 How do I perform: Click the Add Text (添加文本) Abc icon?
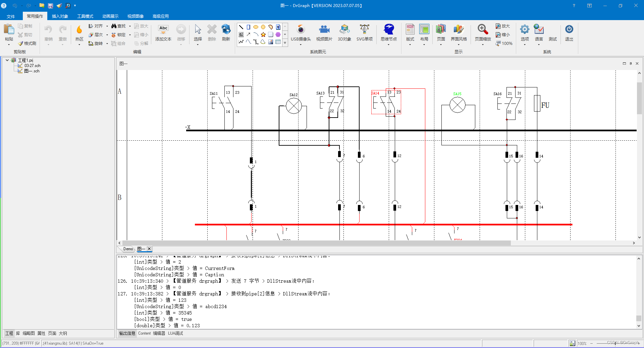pos(163,29)
